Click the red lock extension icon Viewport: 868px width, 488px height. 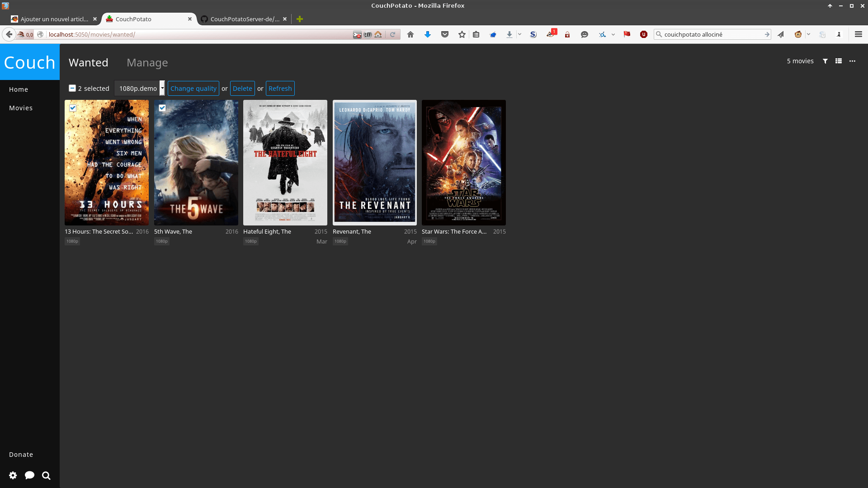(x=567, y=34)
